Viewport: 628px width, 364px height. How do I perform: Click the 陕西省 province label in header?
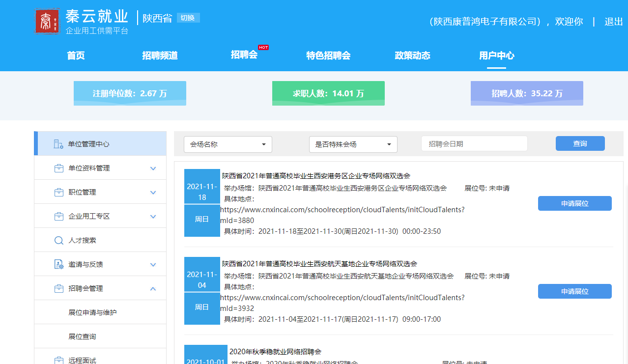[x=157, y=18]
